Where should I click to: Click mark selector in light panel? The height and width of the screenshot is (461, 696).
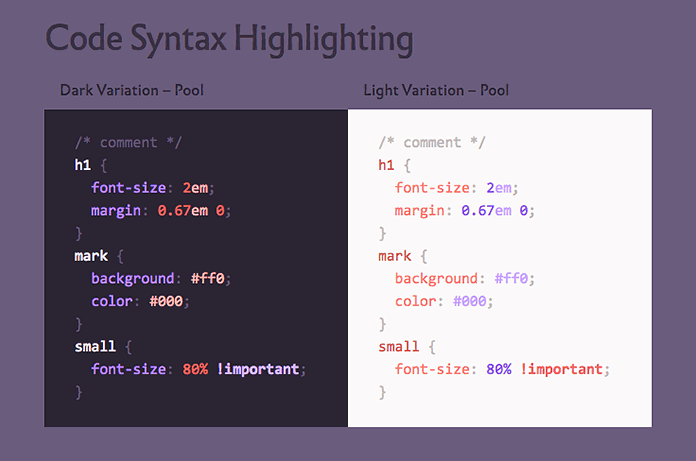tap(395, 256)
